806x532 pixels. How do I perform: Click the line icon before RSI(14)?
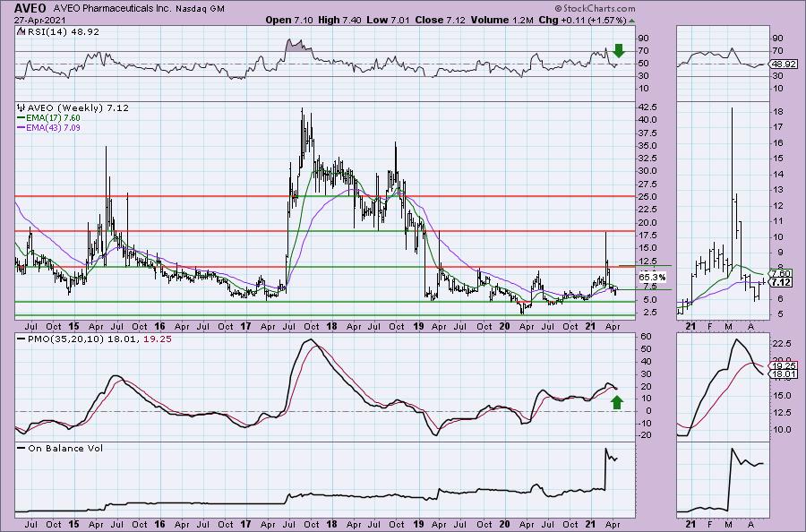[21, 32]
